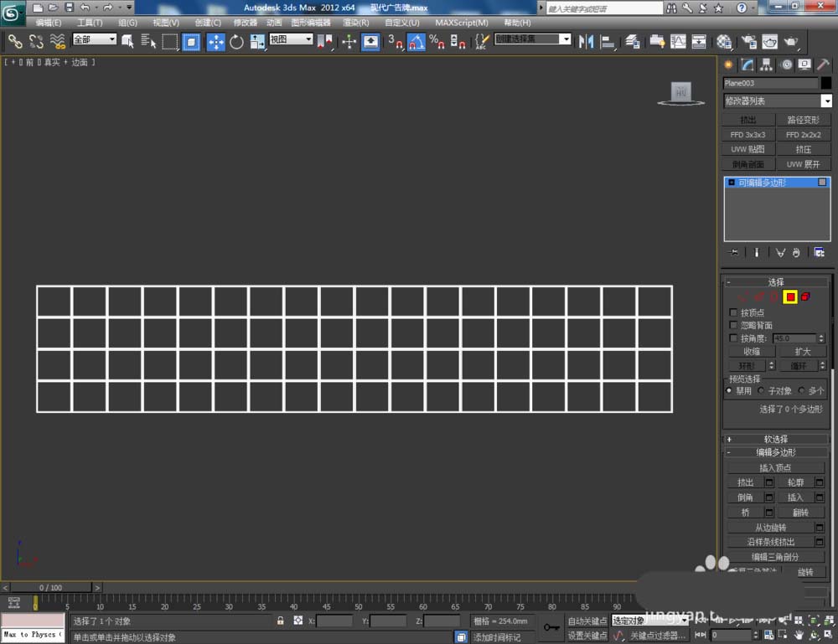
Task: Open the 编辑(E) menu
Action: [49, 23]
